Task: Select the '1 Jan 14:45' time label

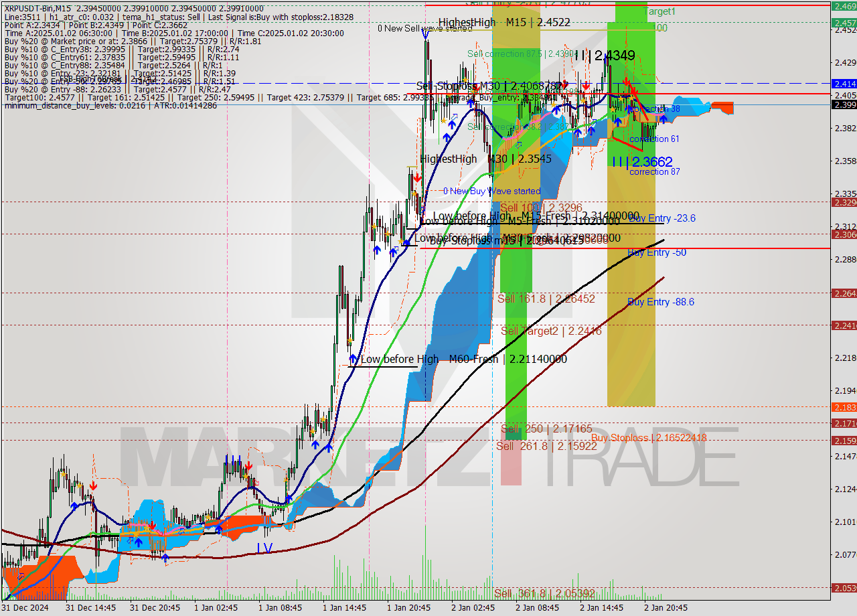Action: 345,608
